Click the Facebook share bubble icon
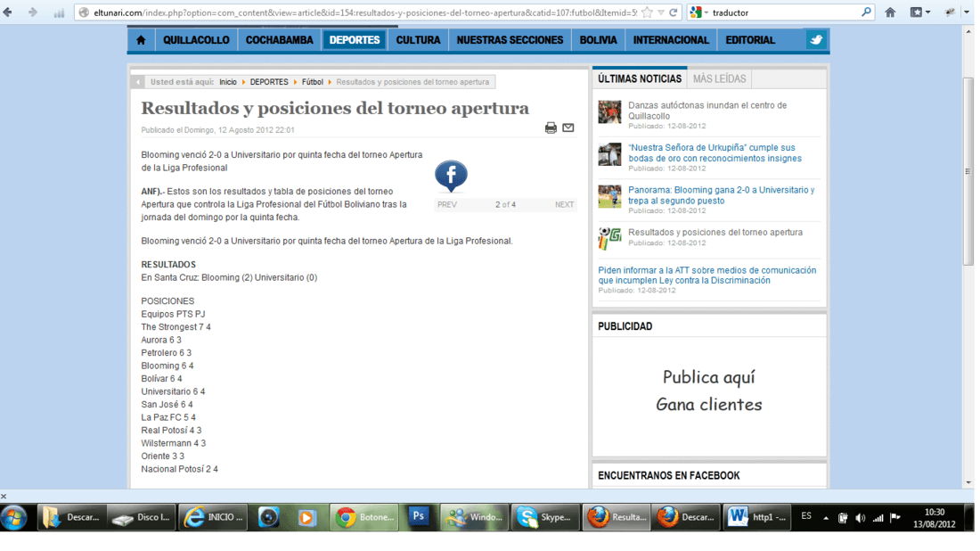This screenshot has width=980, height=551. click(451, 176)
